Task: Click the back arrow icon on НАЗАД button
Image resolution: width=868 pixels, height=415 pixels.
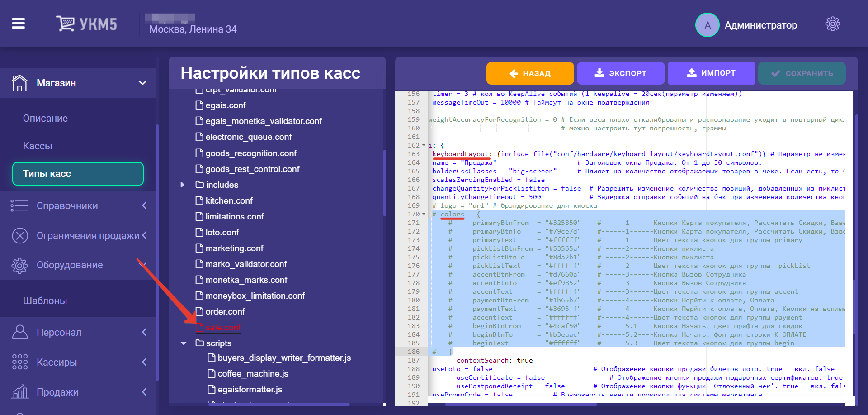Action: [x=514, y=73]
